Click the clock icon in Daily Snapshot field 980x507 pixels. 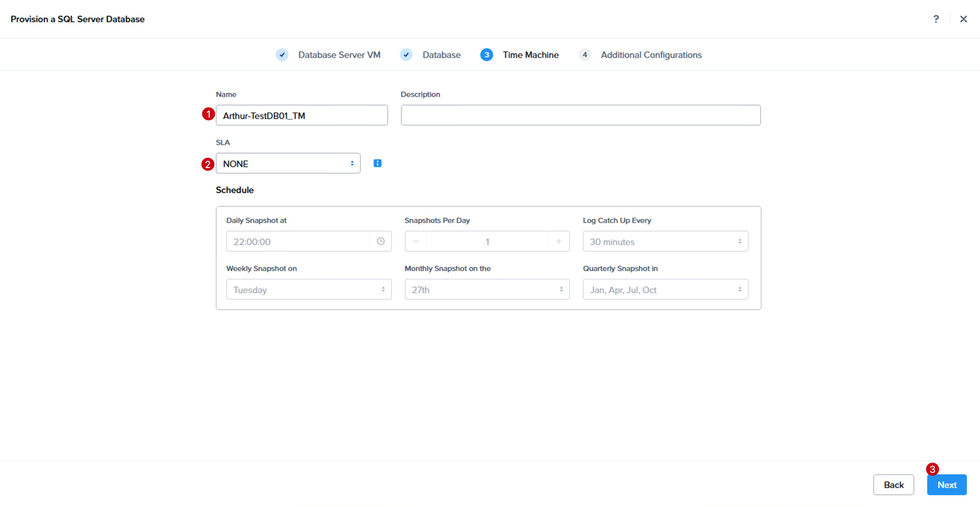click(380, 241)
